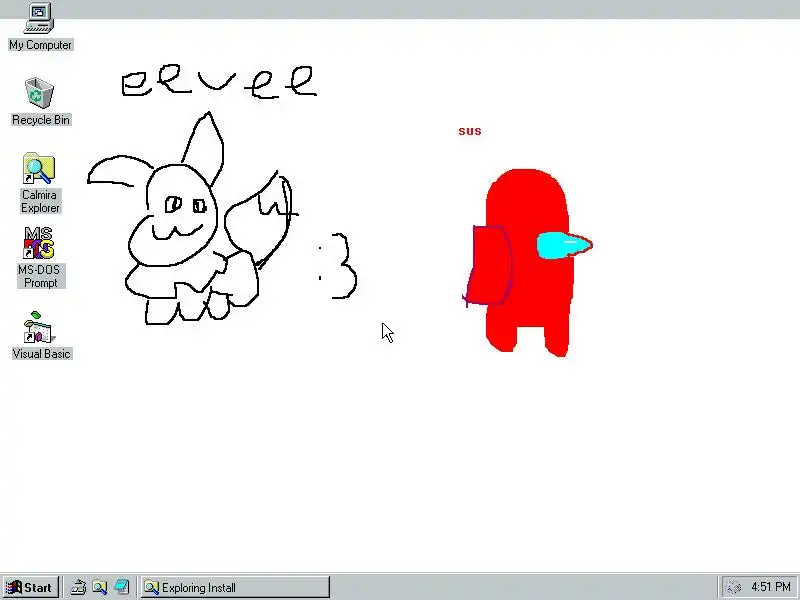Screen dimensions: 800x600
Task: Click the cyan notepad quick launch icon
Action: point(121,588)
